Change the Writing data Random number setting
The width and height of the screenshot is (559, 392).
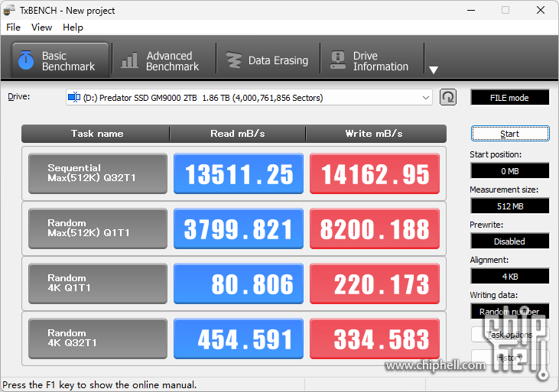coord(510,312)
